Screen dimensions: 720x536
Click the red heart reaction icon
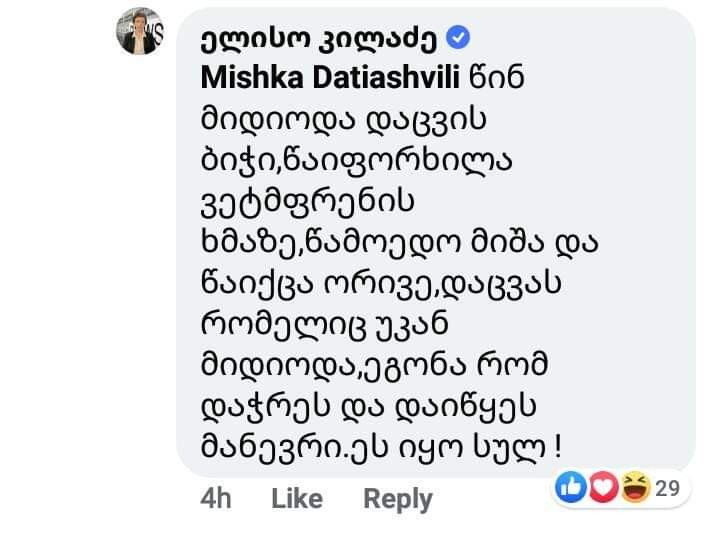point(599,488)
